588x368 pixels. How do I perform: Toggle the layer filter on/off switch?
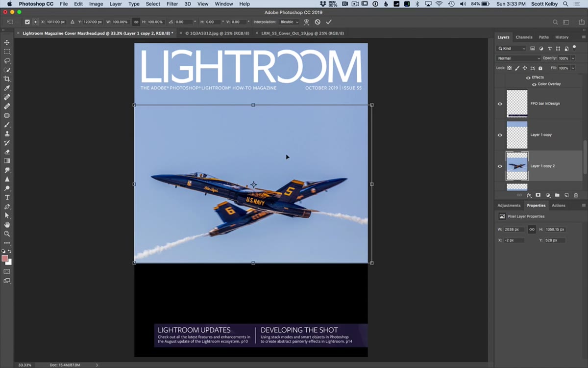[574, 48]
